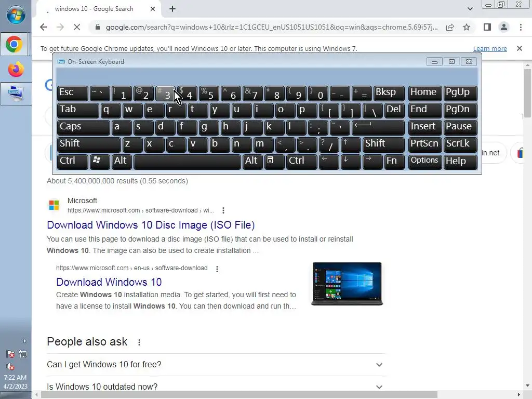532x399 pixels.
Task: Click the Del key
Action: (395, 110)
